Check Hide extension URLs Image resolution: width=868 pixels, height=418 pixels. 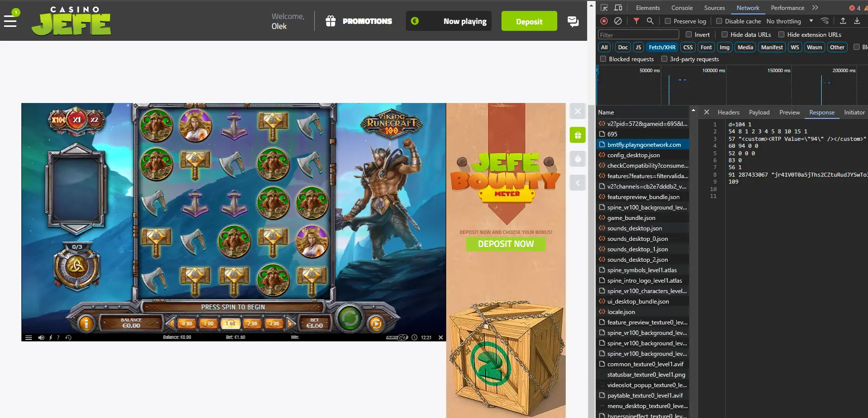(781, 34)
